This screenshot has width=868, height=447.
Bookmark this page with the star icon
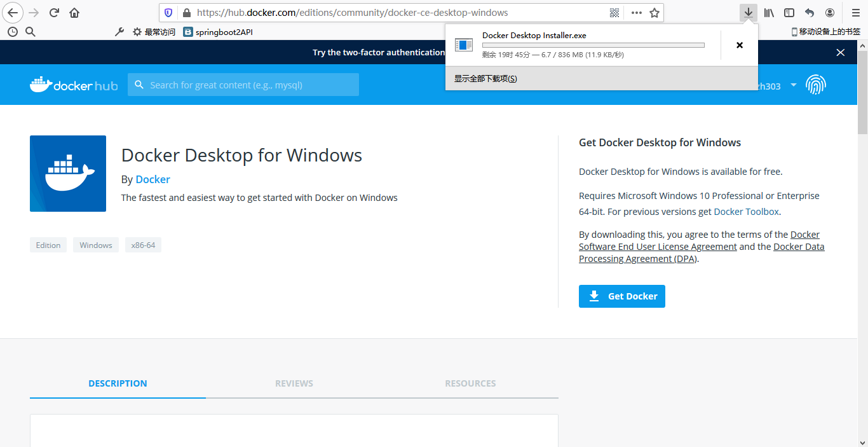[654, 13]
